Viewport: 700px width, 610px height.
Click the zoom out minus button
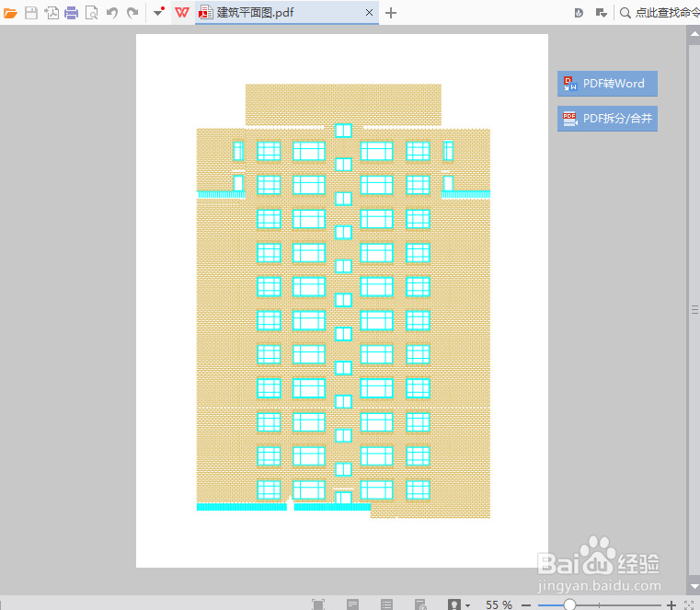[526, 605]
